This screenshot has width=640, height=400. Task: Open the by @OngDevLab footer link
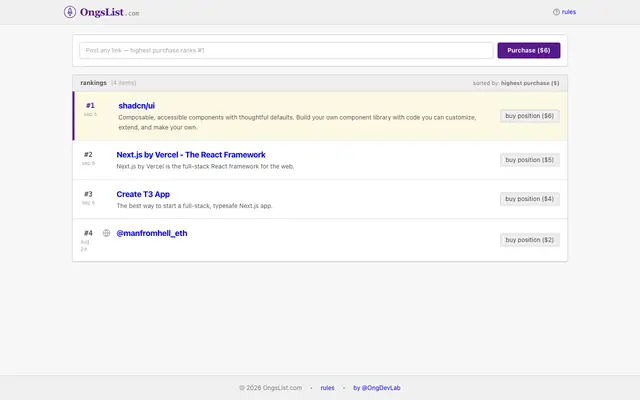[x=377, y=388]
